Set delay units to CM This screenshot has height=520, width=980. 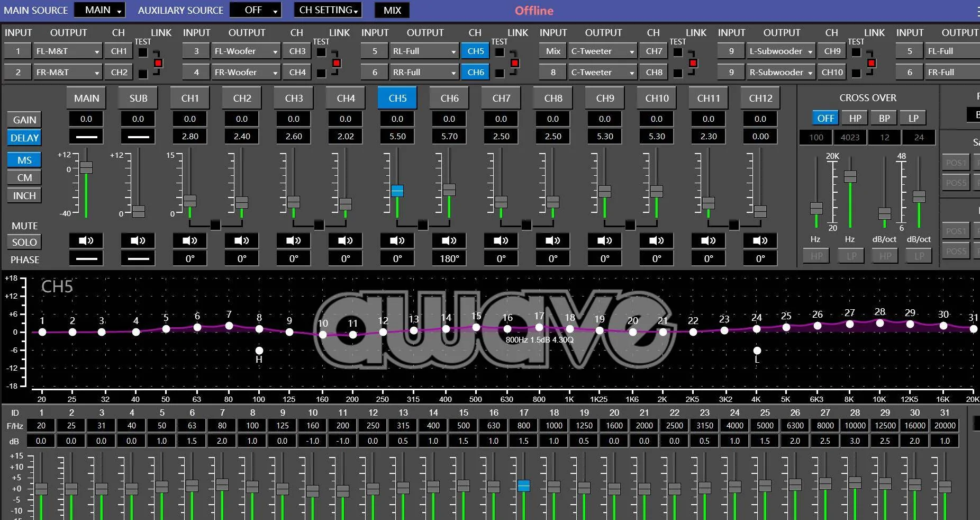(24, 177)
